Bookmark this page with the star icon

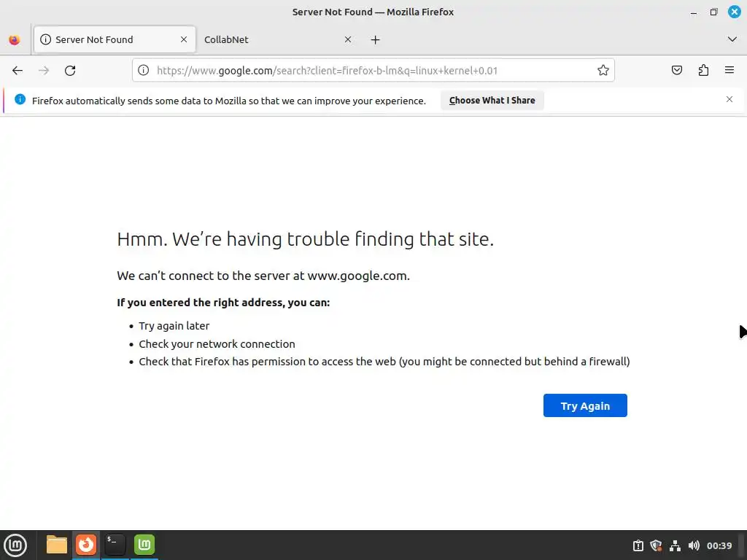point(603,71)
